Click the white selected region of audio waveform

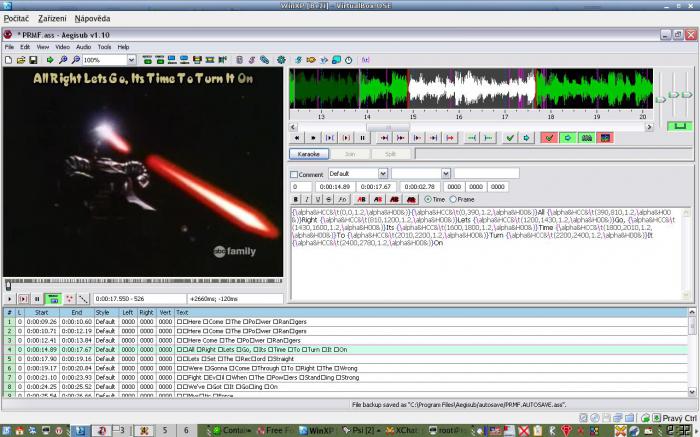[x=471, y=88]
